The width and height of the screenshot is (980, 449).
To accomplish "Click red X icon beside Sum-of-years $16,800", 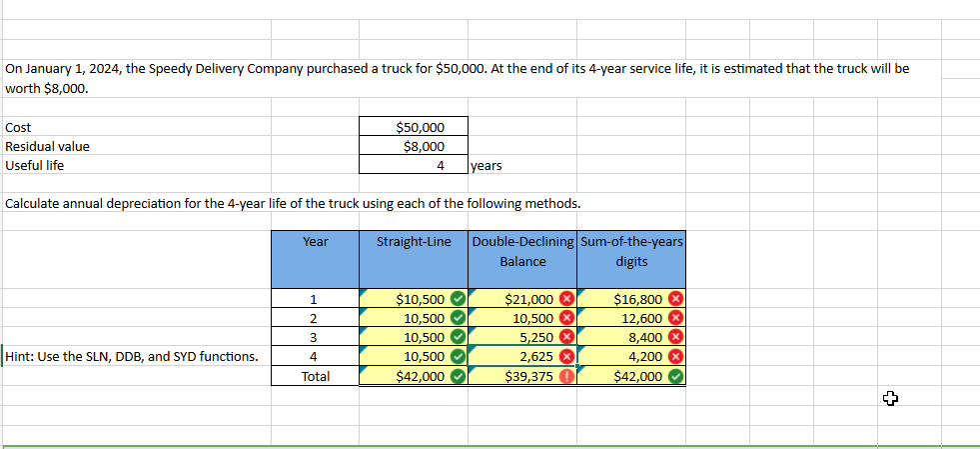I will pos(675,299).
